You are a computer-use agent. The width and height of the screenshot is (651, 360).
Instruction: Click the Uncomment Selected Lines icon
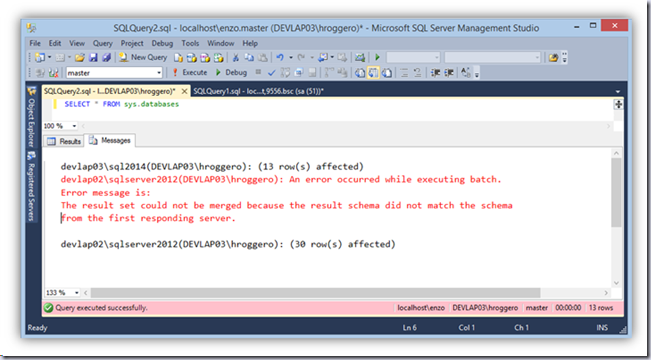417,73
